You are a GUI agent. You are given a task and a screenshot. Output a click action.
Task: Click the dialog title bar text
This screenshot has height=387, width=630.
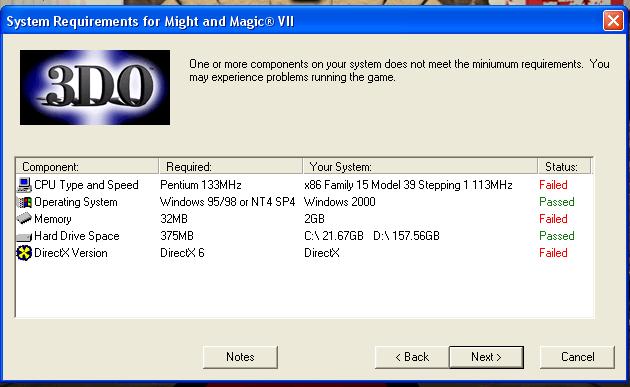[x=150, y=21]
